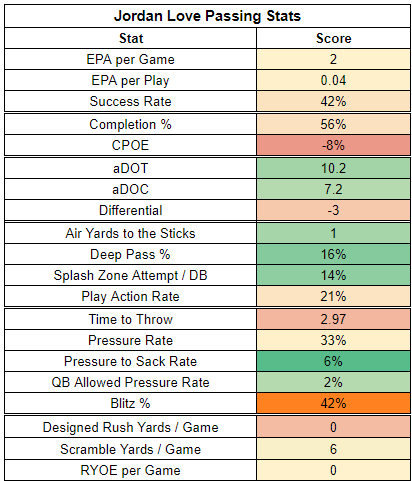Select the Deep Pass % 16% cell
Viewport: 412px width, 481px height.
[x=333, y=254]
